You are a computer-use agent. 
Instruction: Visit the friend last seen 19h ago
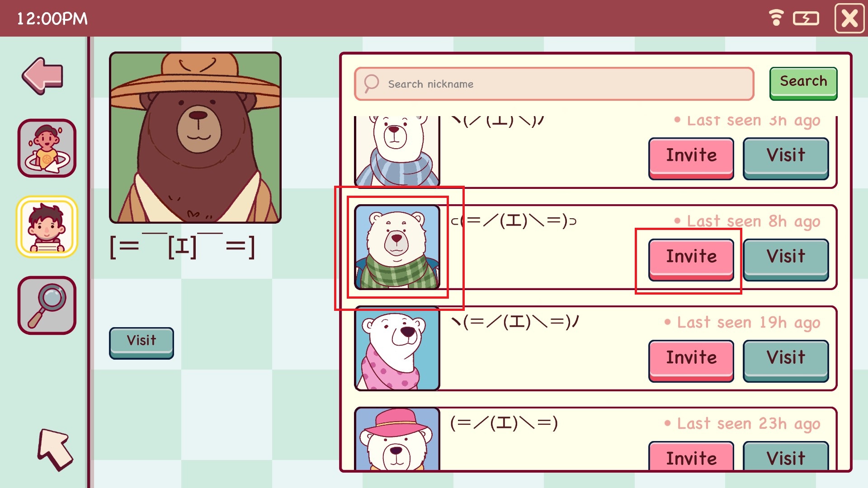pos(786,361)
